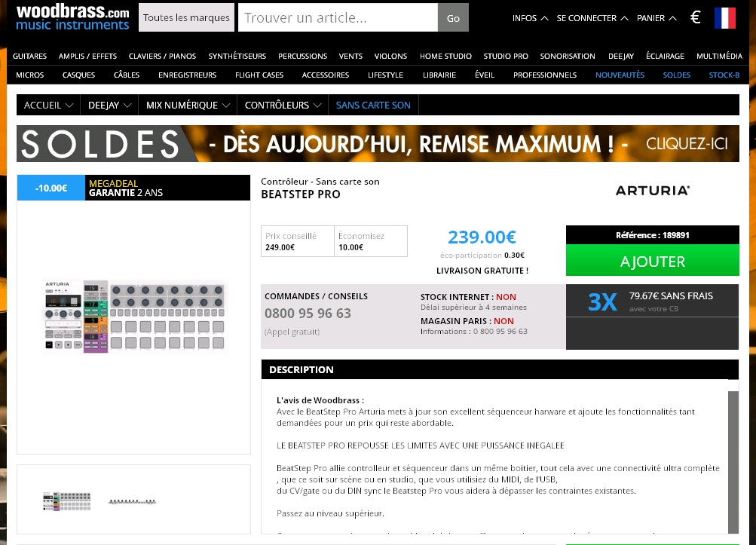This screenshot has width=756, height=545.
Task: Open the ACCESSOIRES category
Action: pos(326,75)
